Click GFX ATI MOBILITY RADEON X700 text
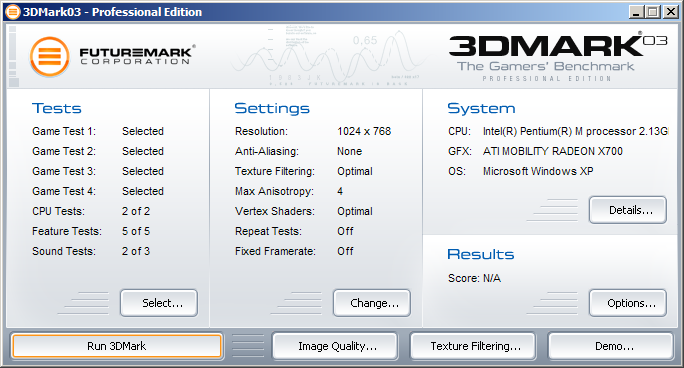Screen dimensions: 684x368 (553, 151)
